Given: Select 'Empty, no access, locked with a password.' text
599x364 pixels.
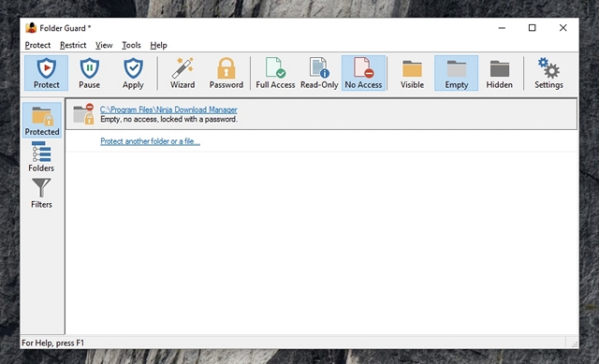Looking at the screenshot, I should tap(168, 119).
